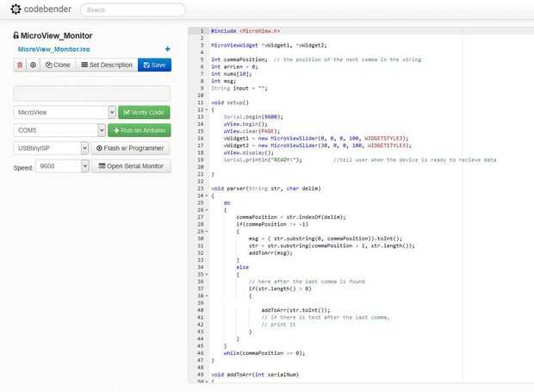Click the Serial.println("READY!") statement
Screen dimensions: 534x392
click(x=263, y=159)
